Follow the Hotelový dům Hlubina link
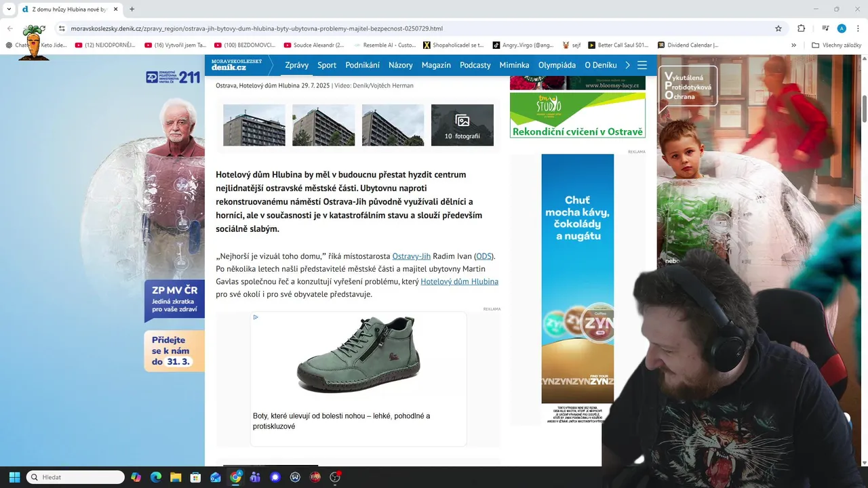Viewport: 868px width, 488px height. [x=459, y=281]
